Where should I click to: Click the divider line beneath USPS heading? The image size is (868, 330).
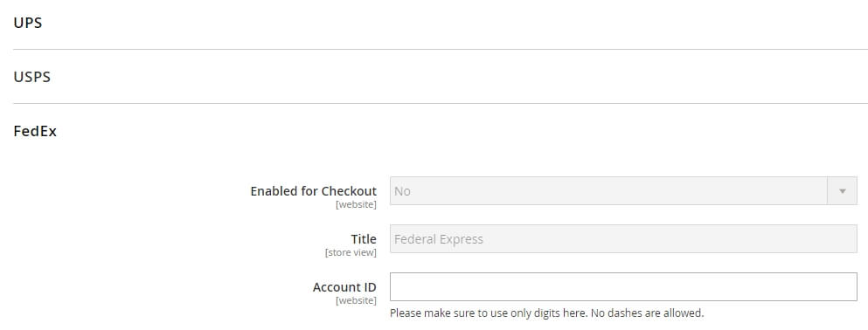pos(441,103)
